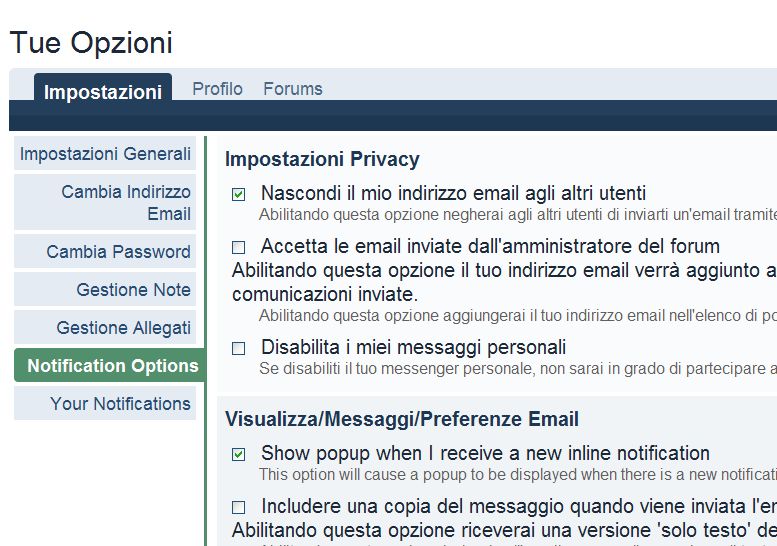Image resolution: width=777 pixels, height=546 pixels.
Task: Switch to the Forums tab
Action: 293,89
